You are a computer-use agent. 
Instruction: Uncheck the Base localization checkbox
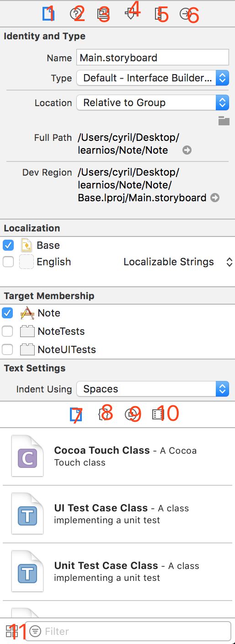click(x=8, y=245)
